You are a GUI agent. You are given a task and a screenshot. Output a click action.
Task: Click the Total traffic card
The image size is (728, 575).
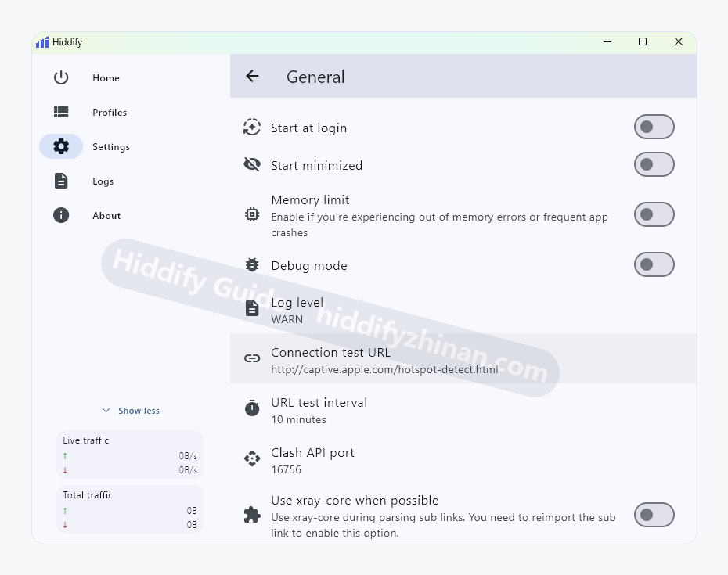point(130,509)
